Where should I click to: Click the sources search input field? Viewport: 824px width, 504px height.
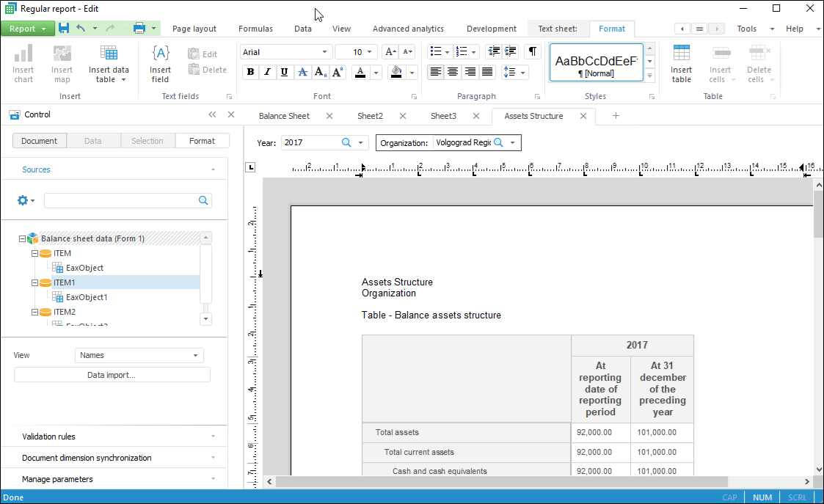point(121,200)
